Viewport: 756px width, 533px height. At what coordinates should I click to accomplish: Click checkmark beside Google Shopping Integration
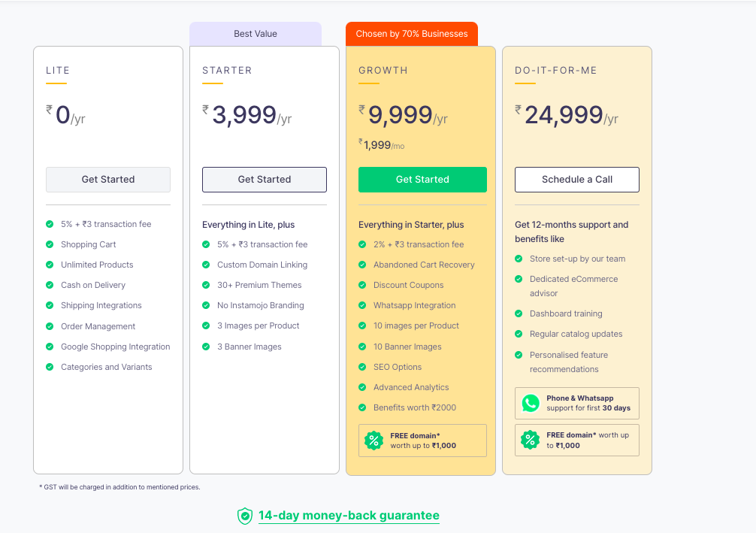(50, 347)
